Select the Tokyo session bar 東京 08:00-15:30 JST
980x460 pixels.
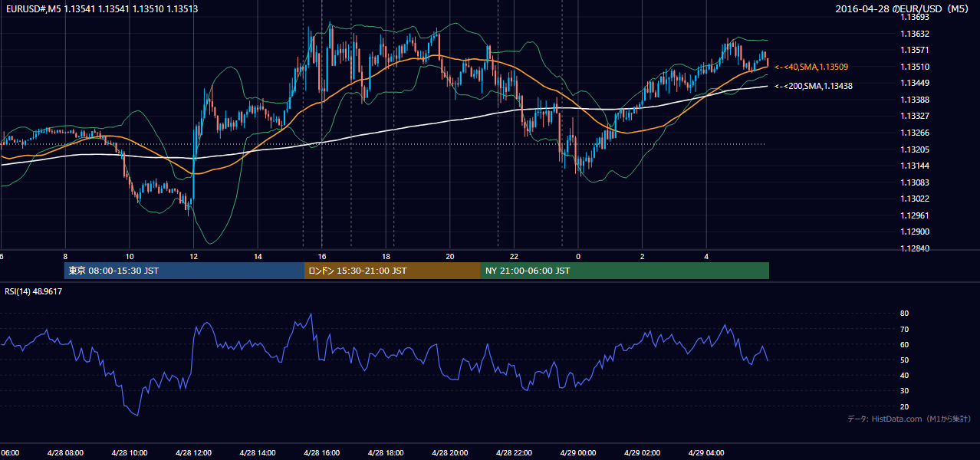[185, 271]
